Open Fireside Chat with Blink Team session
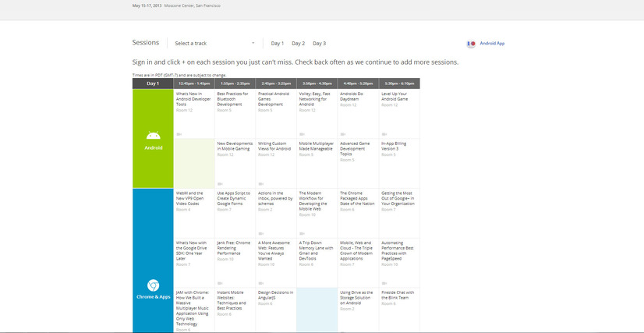This screenshot has width=644, height=333. (x=398, y=295)
